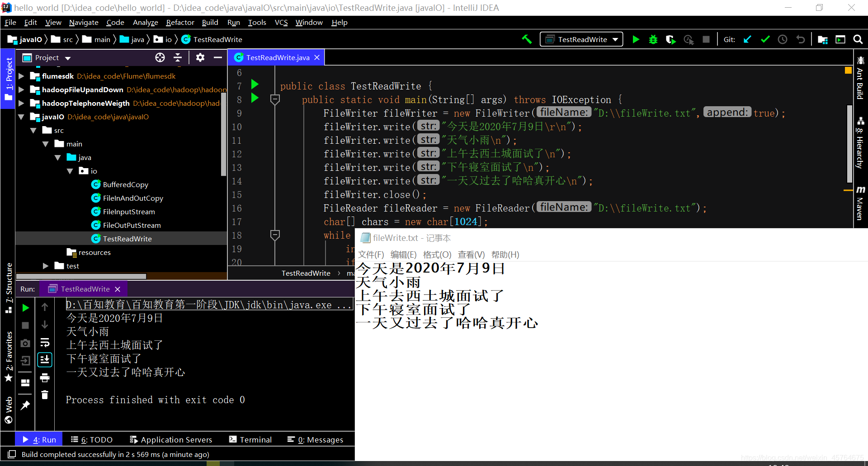The image size is (868, 466).
Task: Update project via Git blue arrow
Action: pyautogui.click(x=747, y=39)
